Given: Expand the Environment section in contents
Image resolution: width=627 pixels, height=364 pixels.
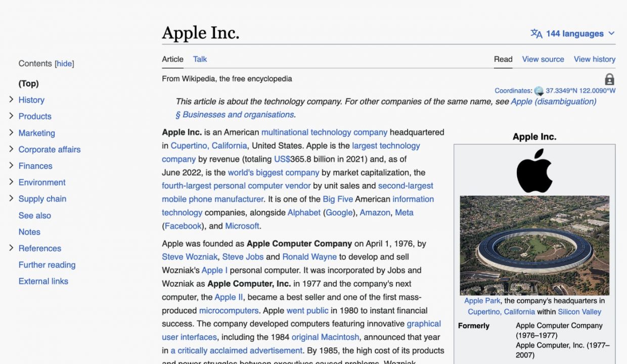Looking at the screenshot, I should pyautogui.click(x=11, y=182).
